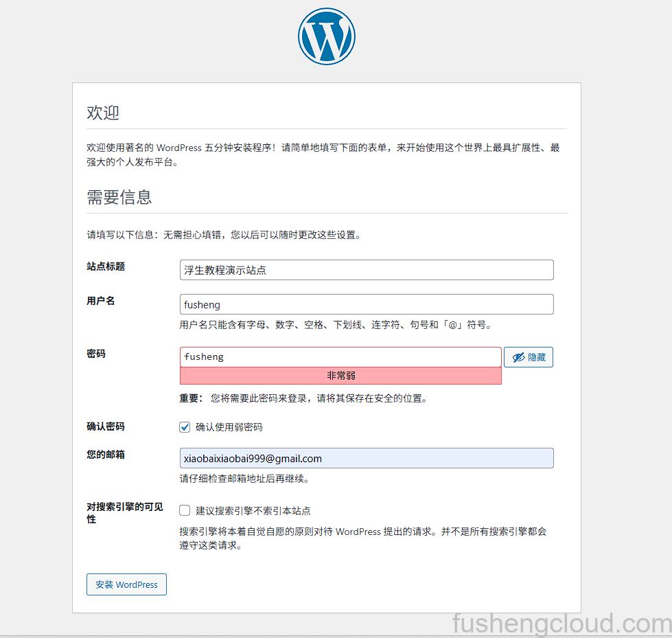Click the username field containing fusheng

[x=367, y=304]
